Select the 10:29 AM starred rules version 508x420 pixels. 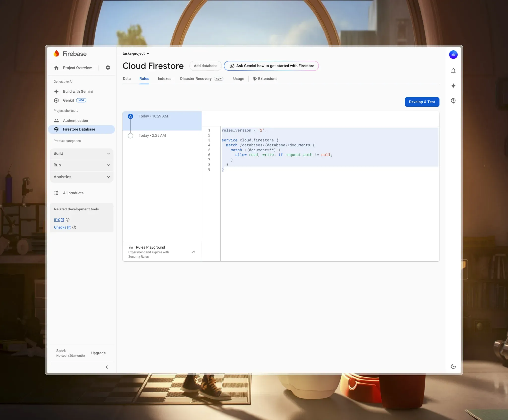(x=153, y=116)
